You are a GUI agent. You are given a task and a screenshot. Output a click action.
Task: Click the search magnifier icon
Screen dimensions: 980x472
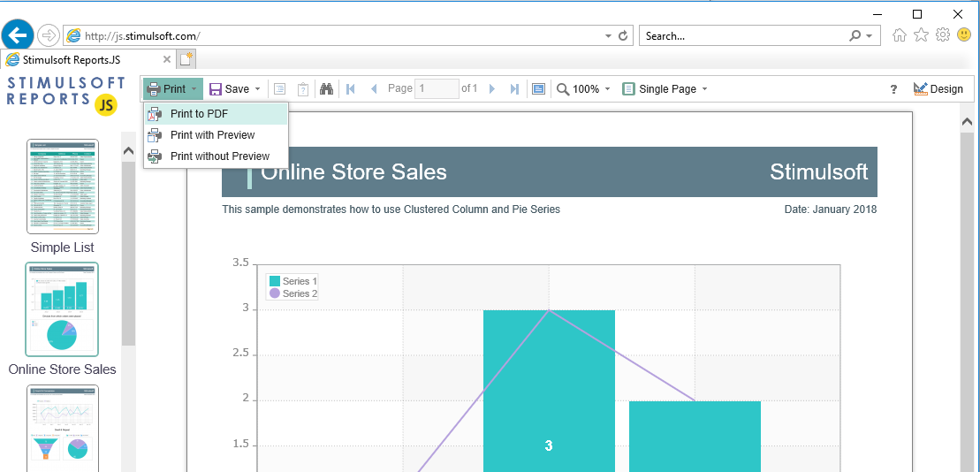855,36
